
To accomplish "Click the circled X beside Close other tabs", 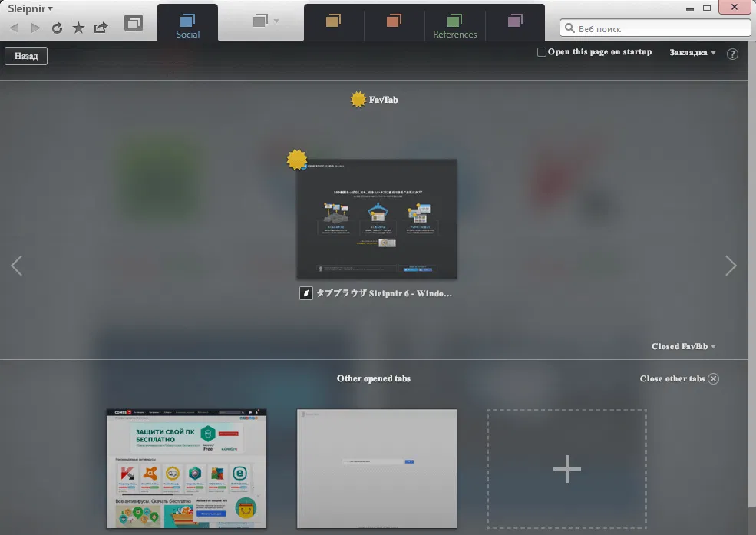I will coord(713,379).
